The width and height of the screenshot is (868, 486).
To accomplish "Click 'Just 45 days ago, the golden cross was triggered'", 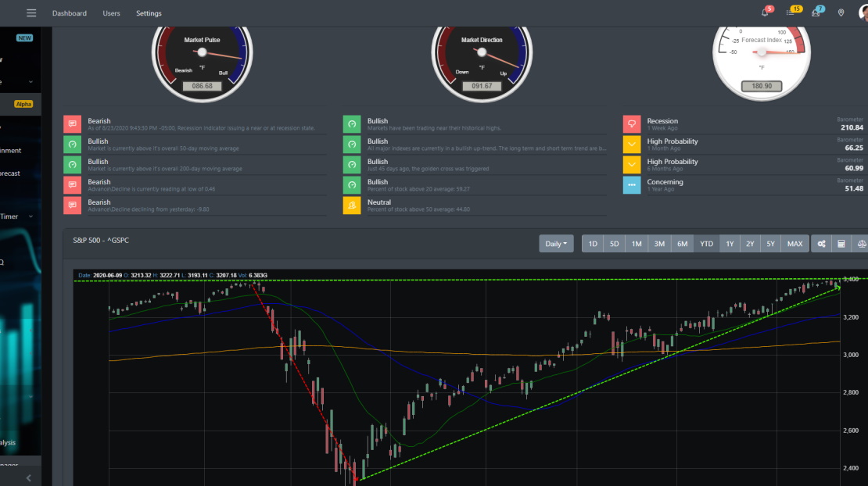I will pos(428,169).
